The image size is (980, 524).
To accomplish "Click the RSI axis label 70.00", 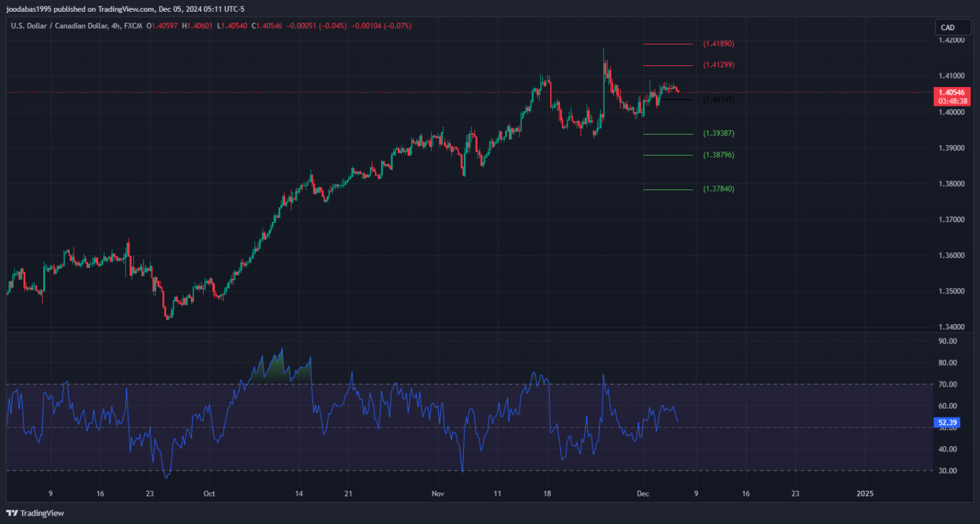I will (x=947, y=384).
